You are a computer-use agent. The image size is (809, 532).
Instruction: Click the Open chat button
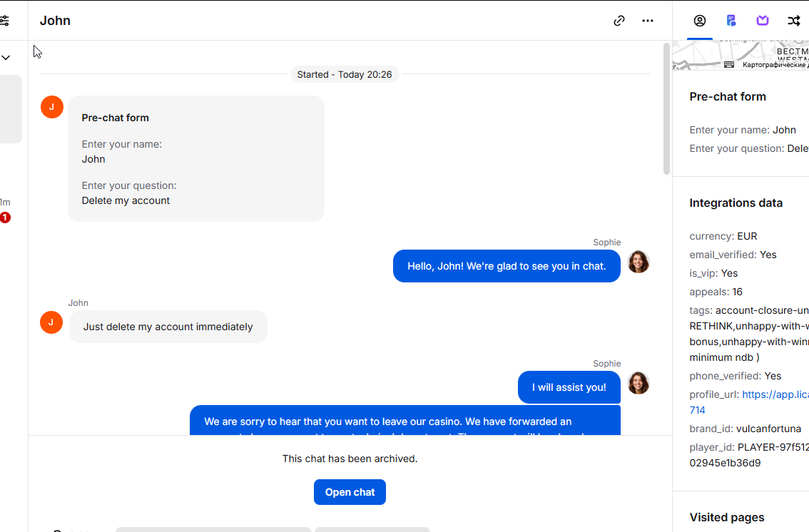[350, 492]
